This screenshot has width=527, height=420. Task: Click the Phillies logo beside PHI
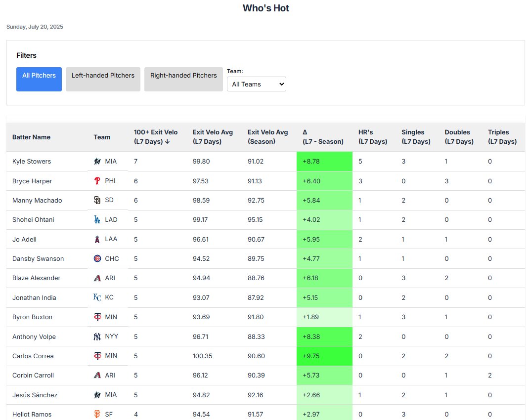[97, 181]
